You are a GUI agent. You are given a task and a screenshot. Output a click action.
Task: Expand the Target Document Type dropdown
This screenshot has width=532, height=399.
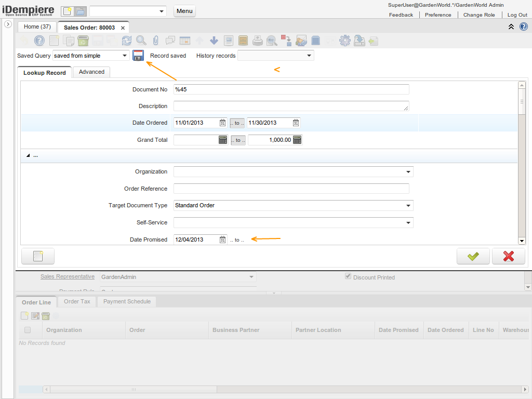tap(408, 206)
